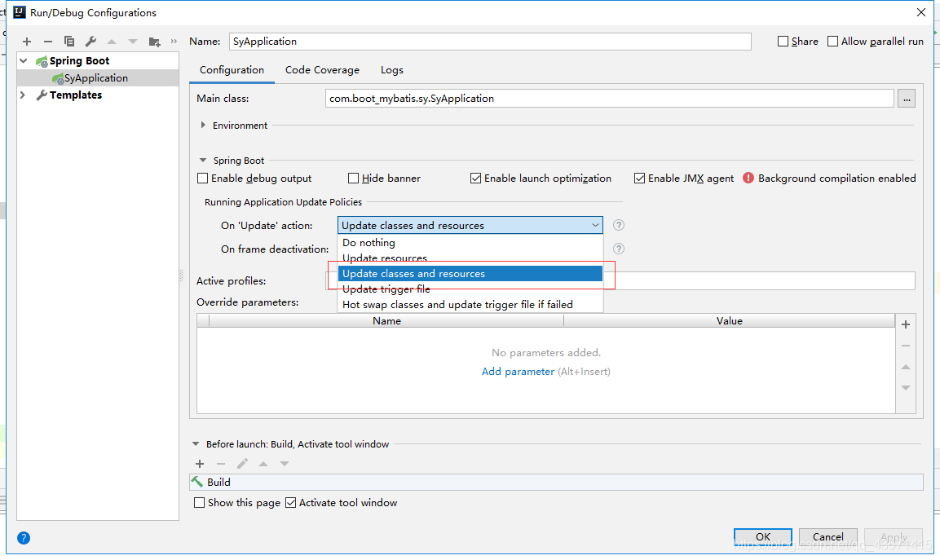Toggle Share checkbox

click(783, 42)
